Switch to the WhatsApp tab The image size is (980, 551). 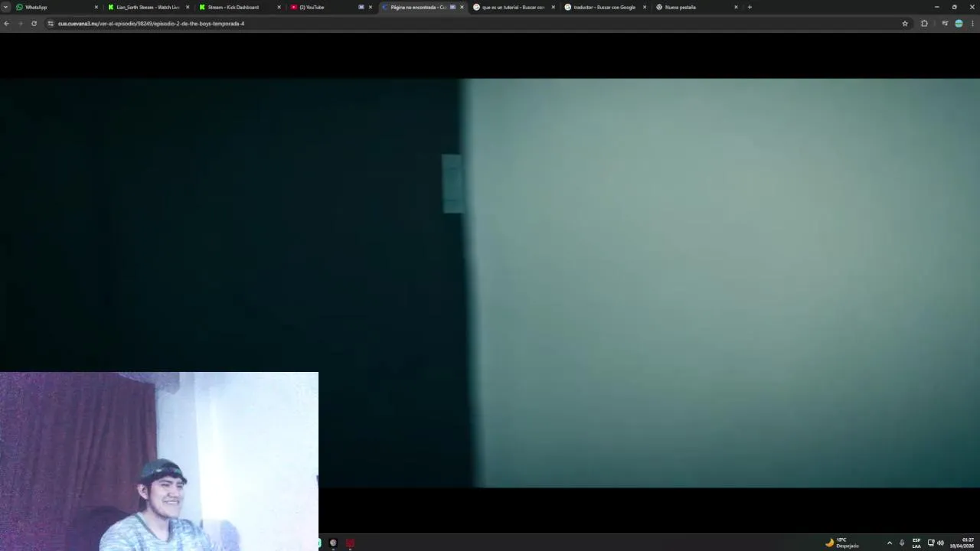tap(57, 7)
